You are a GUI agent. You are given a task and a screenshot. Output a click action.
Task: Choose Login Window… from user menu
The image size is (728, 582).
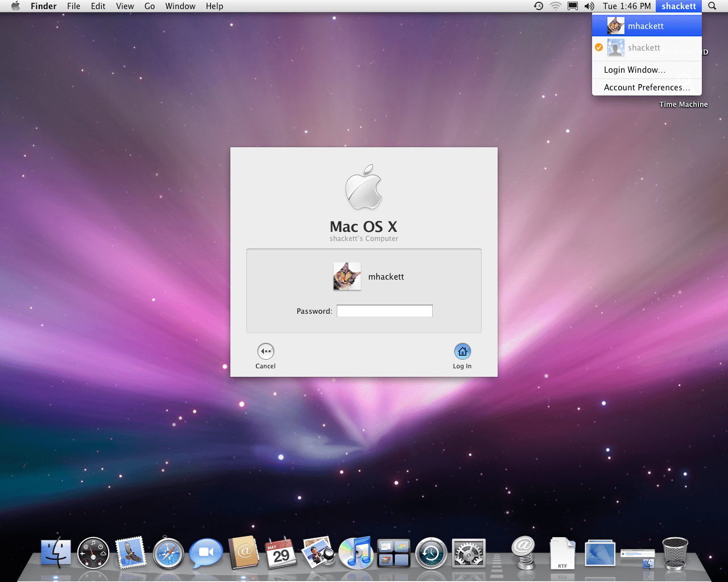pyautogui.click(x=634, y=70)
